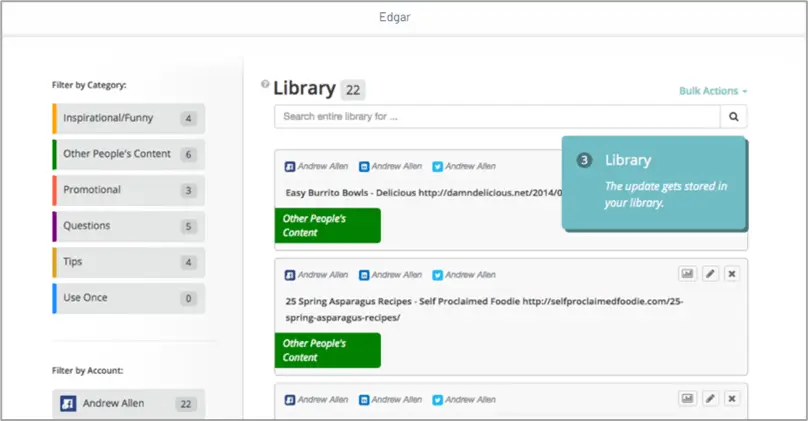Filter by Inspirational/Funny category

(128, 119)
